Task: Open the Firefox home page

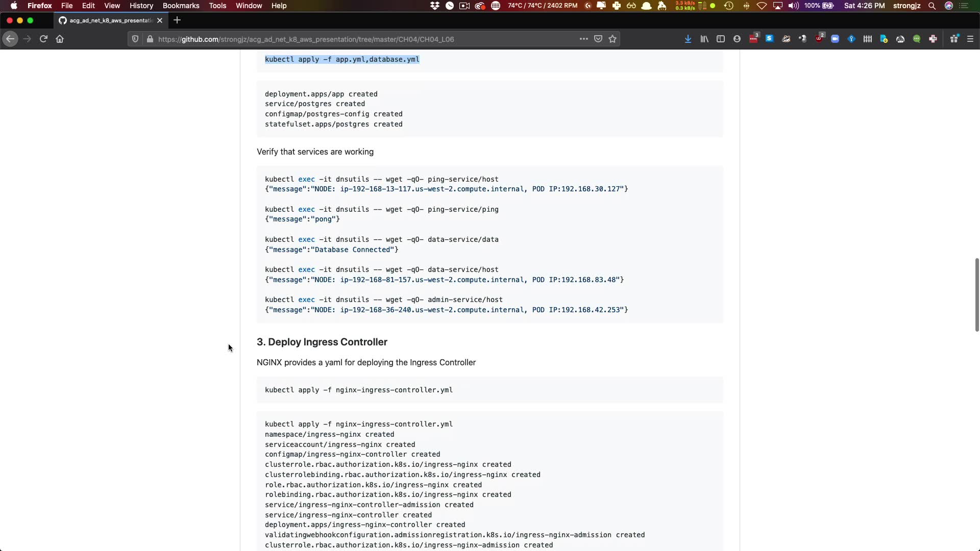Action: pos(60,39)
